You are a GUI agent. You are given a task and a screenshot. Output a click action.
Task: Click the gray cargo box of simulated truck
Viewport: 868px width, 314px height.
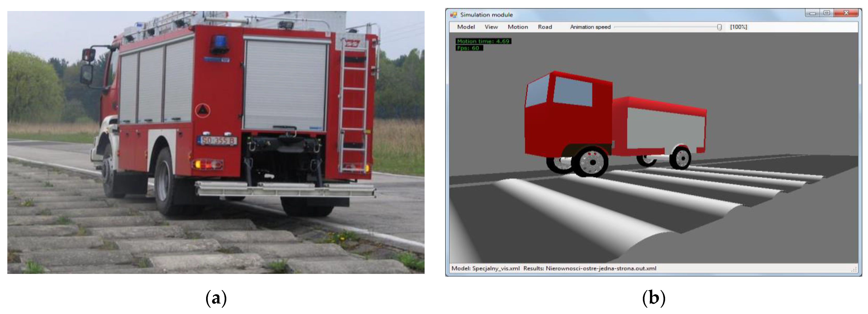[x=666, y=129]
